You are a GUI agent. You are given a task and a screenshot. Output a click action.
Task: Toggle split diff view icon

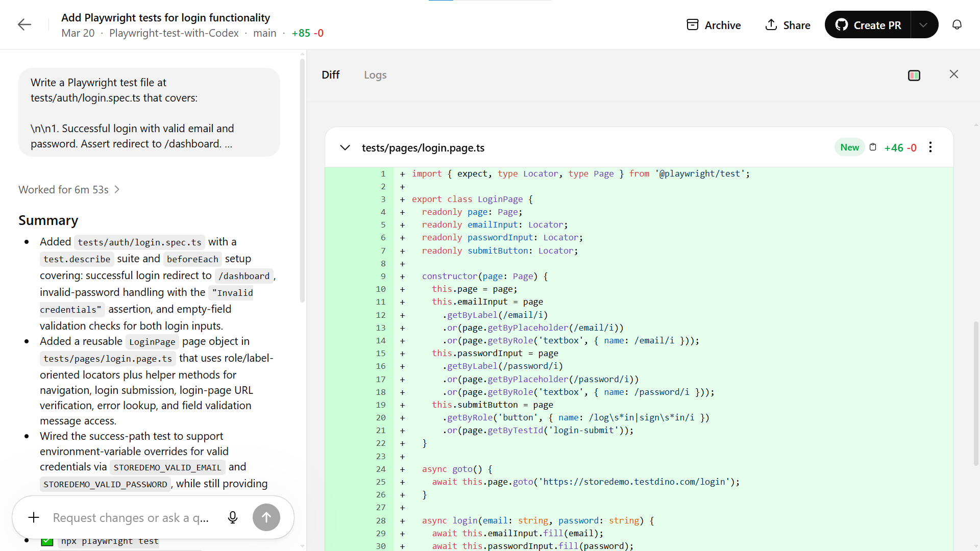pyautogui.click(x=914, y=76)
